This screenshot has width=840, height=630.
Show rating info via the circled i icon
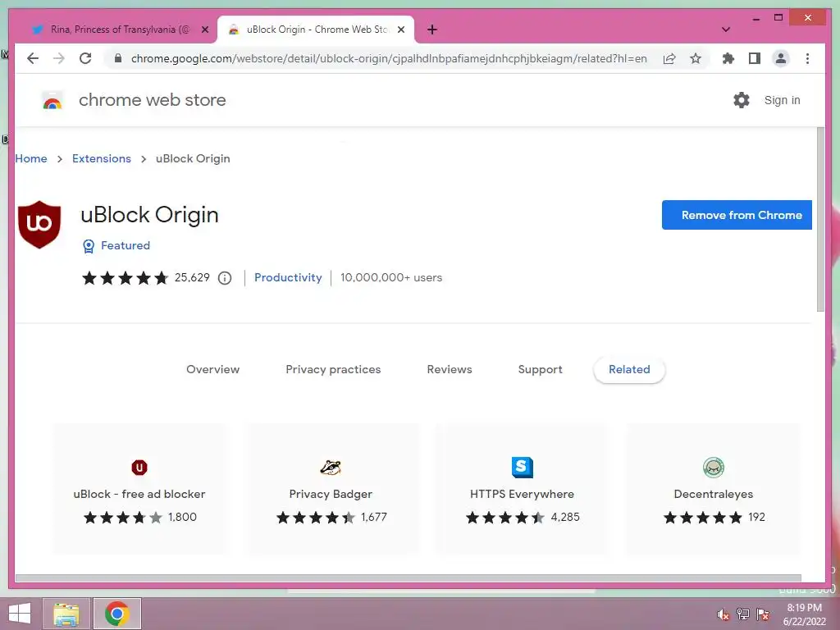225,278
